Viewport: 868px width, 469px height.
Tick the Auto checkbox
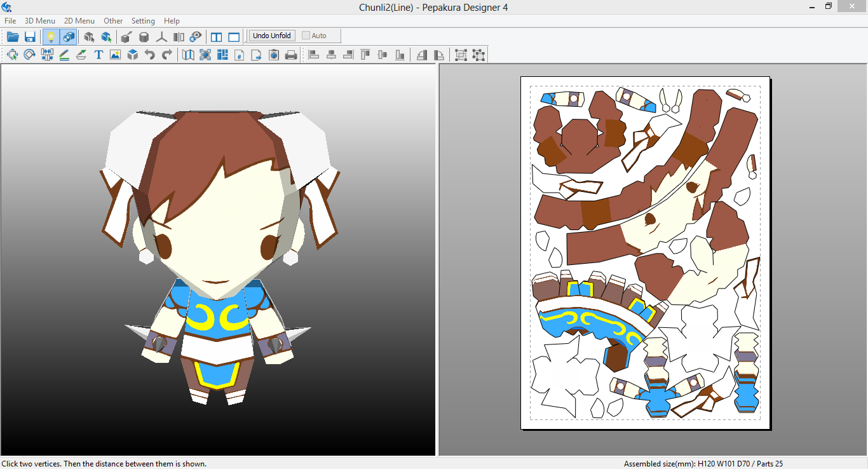[306, 36]
